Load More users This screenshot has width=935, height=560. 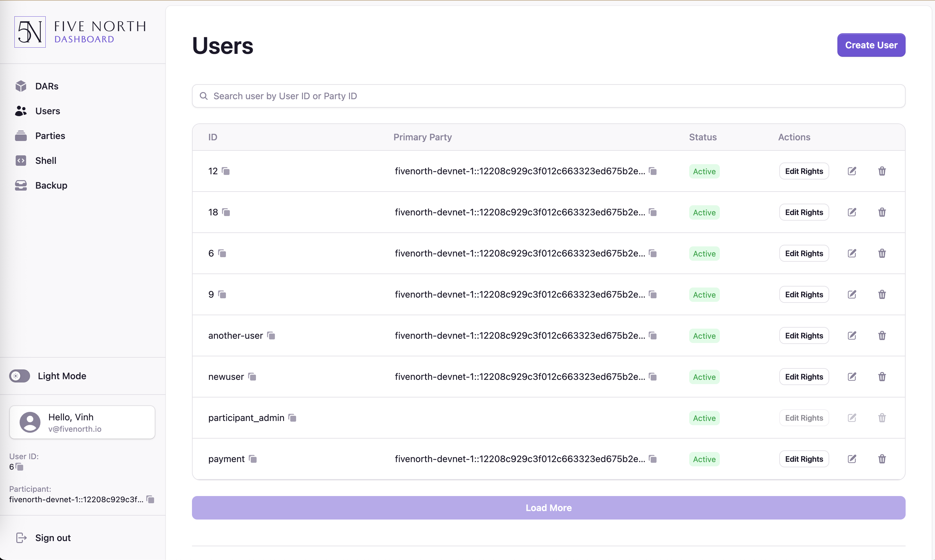coord(548,508)
